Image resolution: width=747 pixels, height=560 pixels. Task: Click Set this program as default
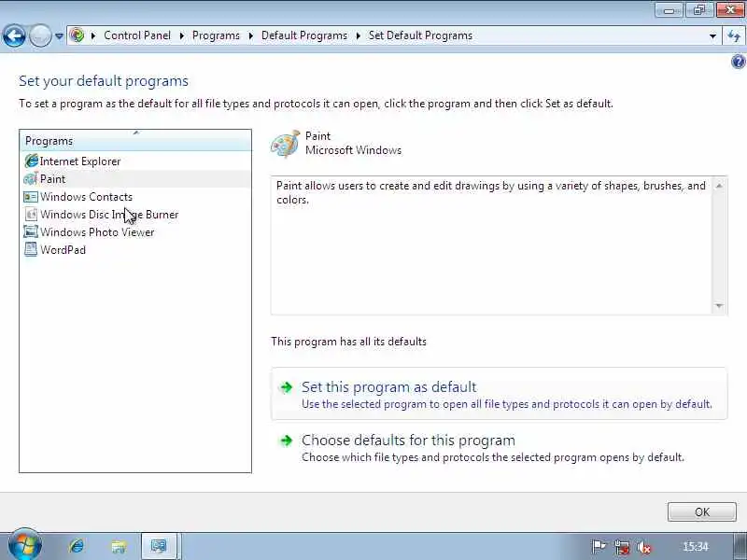click(x=500, y=394)
